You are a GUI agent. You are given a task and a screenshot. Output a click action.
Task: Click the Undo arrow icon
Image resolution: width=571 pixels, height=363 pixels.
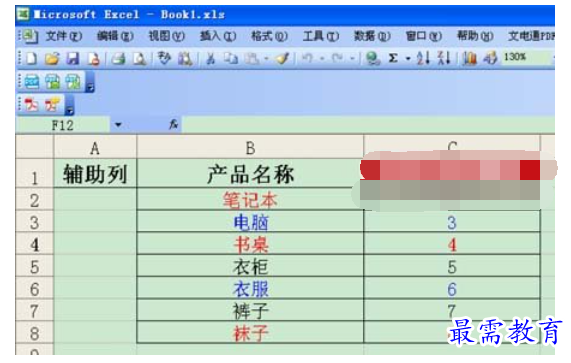(308, 58)
